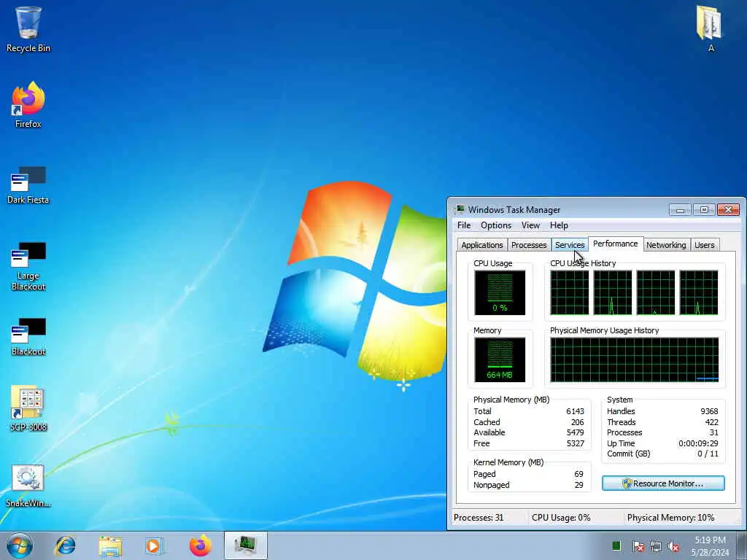747x560 pixels.
Task: Click the Available value 5479
Action: click(575, 432)
